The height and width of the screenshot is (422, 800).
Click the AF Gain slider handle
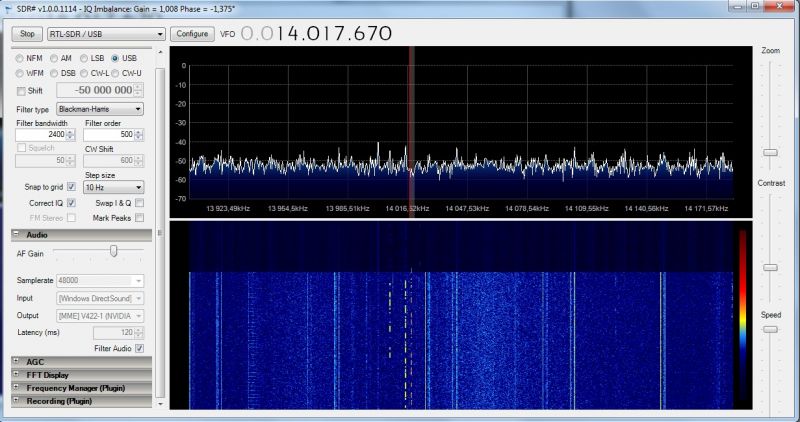click(x=114, y=251)
